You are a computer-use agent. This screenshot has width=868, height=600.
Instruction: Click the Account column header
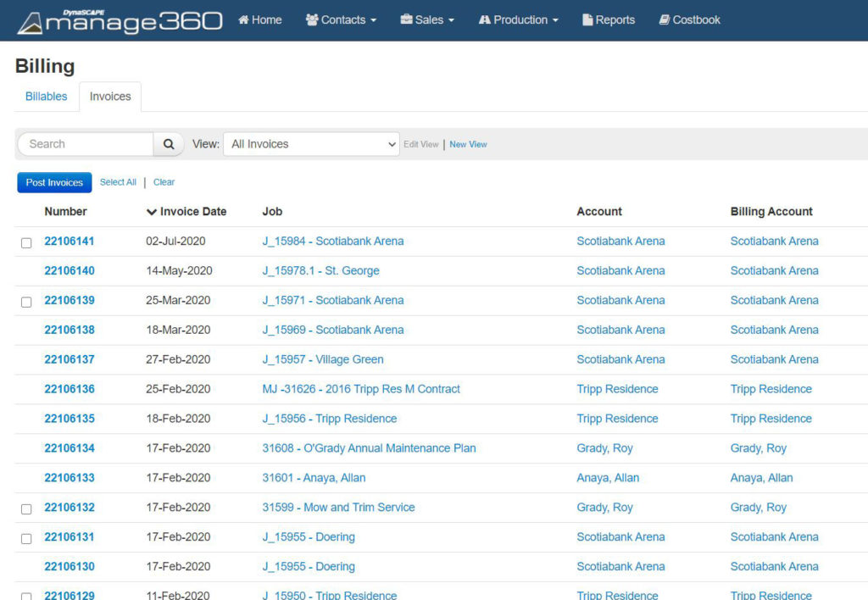(x=599, y=211)
